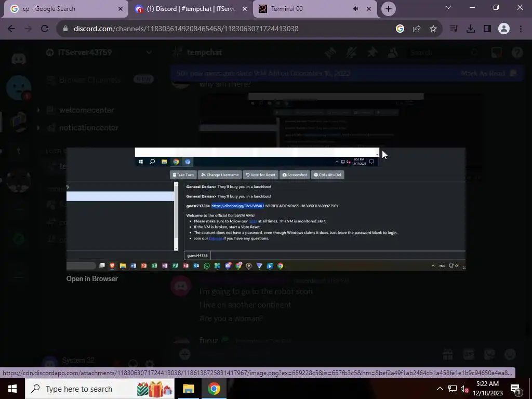Screen dimensions: 532x399
Task: Close the Terminal 00 tab
Action: point(369,9)
